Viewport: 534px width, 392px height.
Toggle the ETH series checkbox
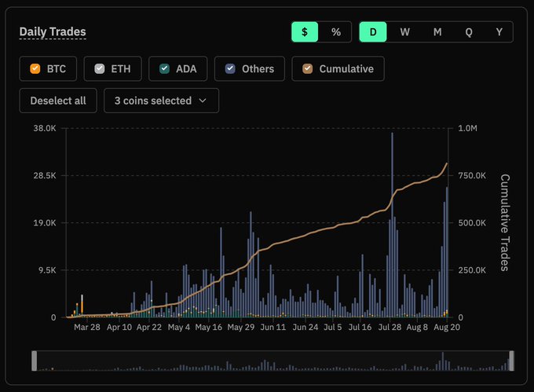[x=100, y=69]
